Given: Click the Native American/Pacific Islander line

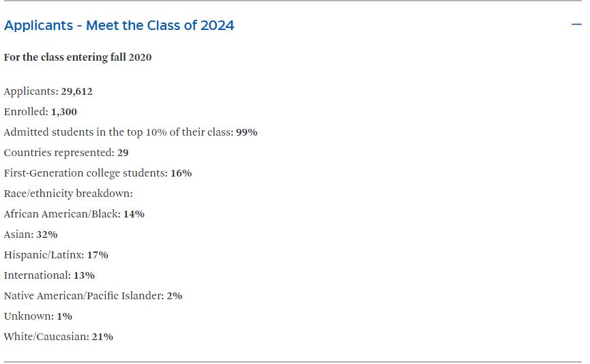Looking at the screenshot, I should tap(93, 296).
